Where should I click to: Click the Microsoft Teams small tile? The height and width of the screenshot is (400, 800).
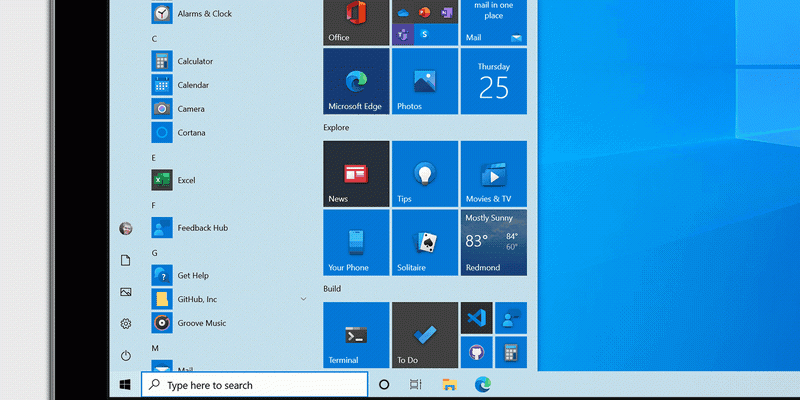coord(403,34)
